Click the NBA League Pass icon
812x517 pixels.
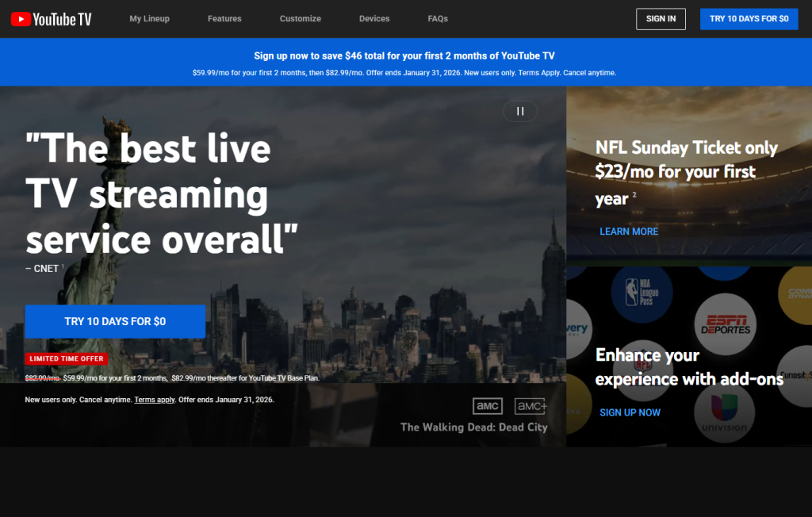click(x=642, y=292)
